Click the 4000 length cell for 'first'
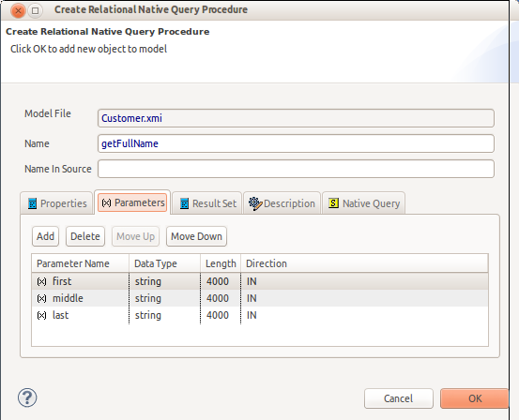Image resolution: width=519 pixels, height=420 pixels. point(221,281)
